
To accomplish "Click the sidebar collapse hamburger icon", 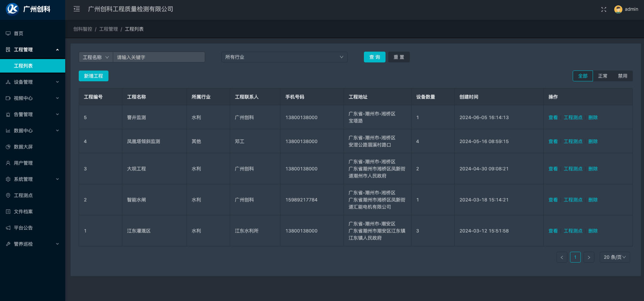I will 77,9.
